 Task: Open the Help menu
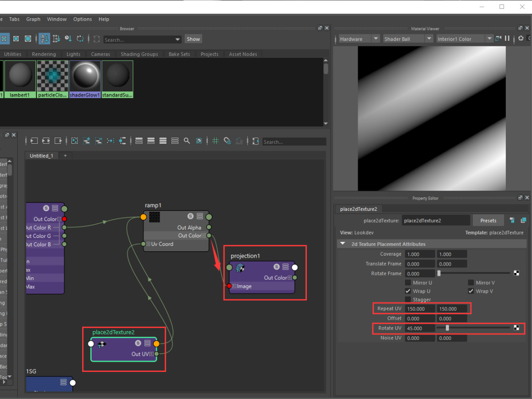(x=104, y=19)
